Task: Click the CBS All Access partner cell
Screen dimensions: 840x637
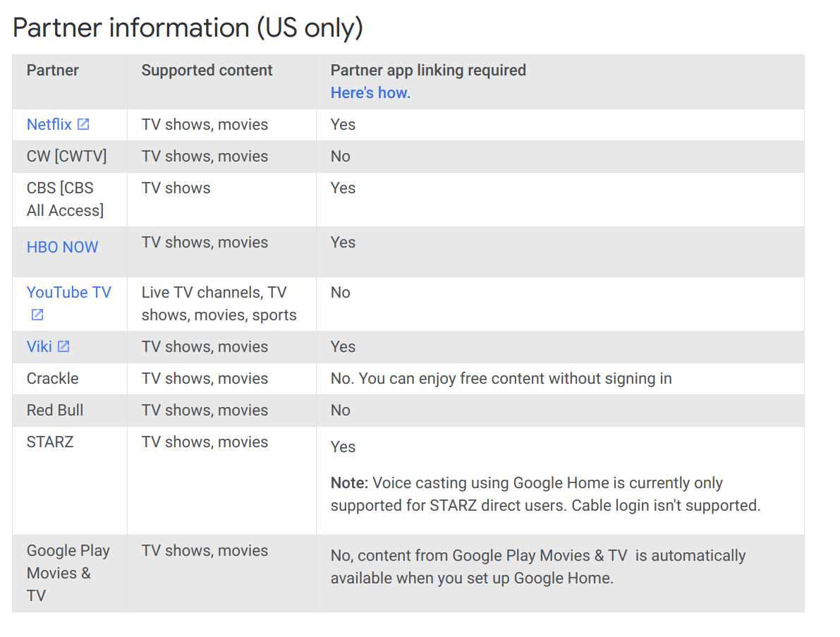Action: pyautogui.click(x=66, y=200)
